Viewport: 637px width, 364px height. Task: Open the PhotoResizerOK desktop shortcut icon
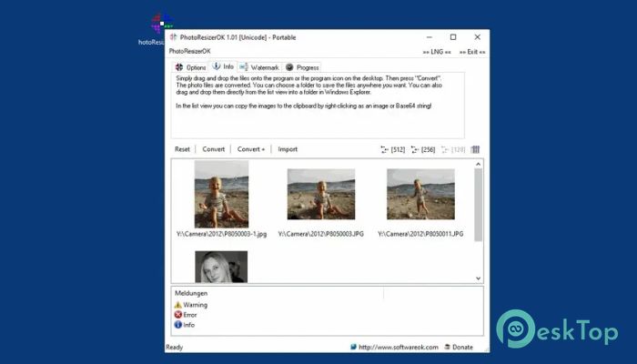point(161,23)
